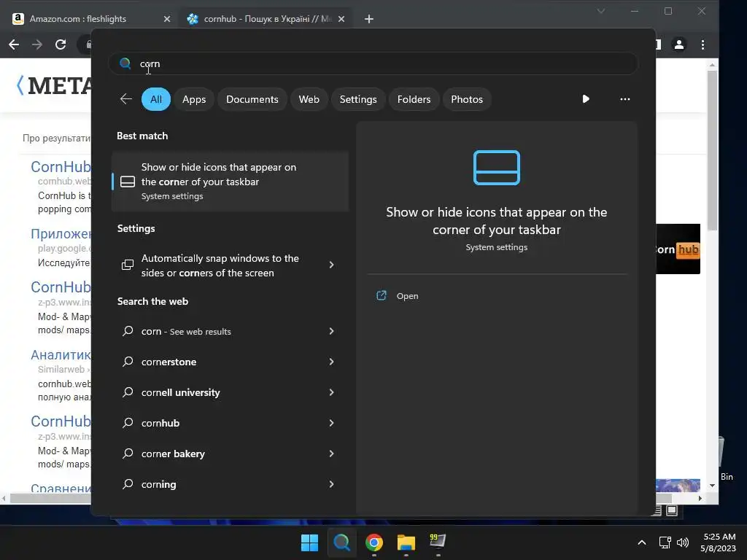
Task: Click Chrome back navigation arrow
Action: [14, 44]
